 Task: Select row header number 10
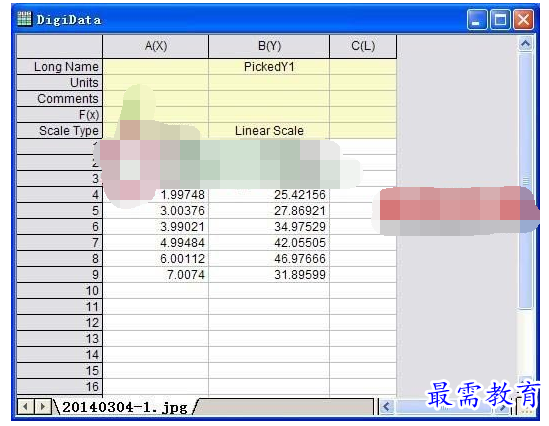[60, 291]
